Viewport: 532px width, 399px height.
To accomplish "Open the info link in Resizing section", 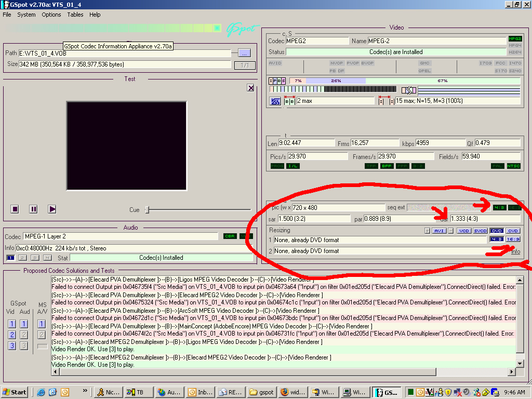I will click(x=515, y=251).
